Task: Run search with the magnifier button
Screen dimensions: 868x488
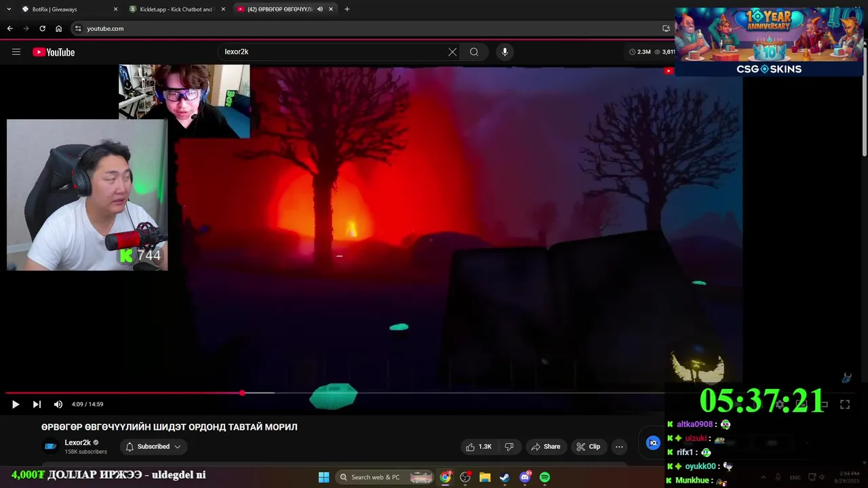Action: [x=474, y=52]
